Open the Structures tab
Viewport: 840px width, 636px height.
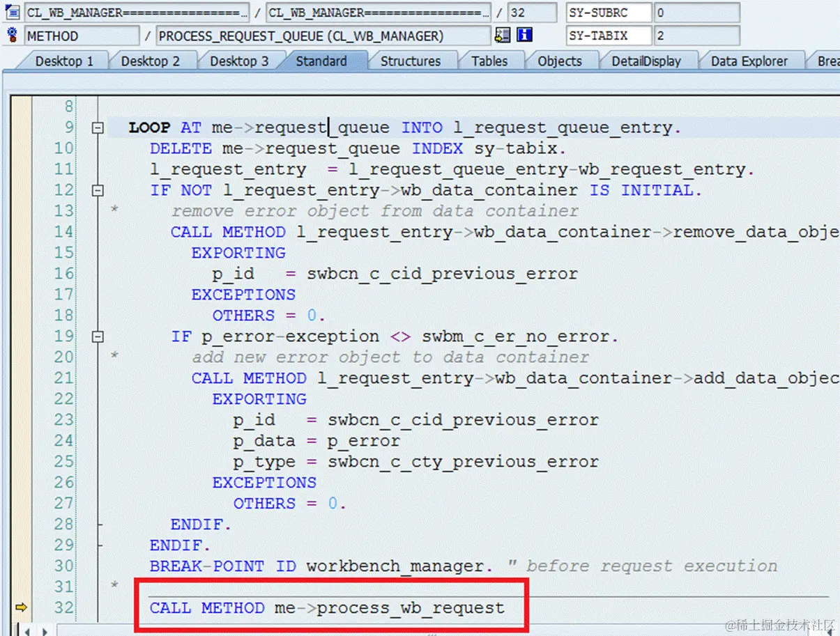[x=411, y=61]
